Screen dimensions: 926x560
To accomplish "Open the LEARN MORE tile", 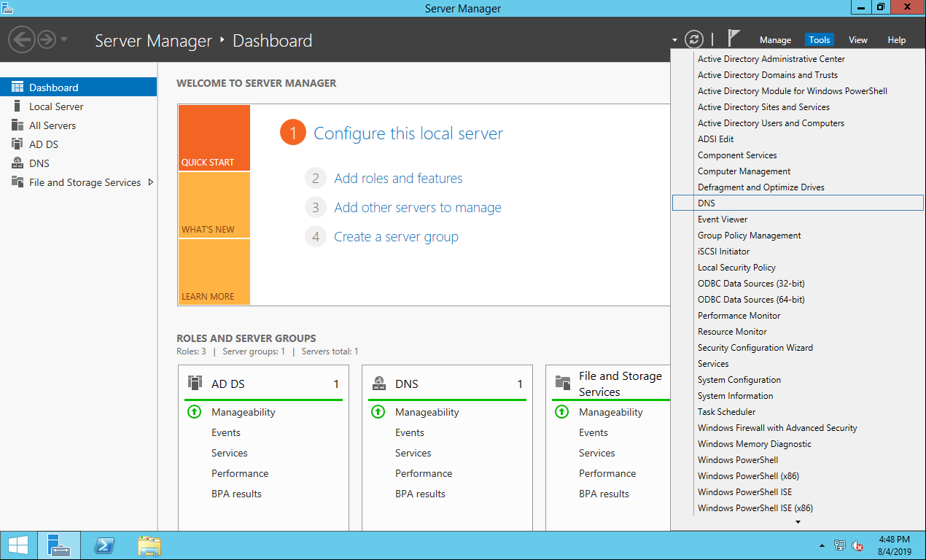I will coord(214,272).
